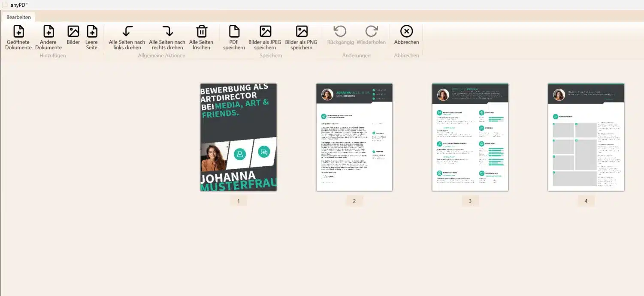Screen dimensions: 644x296
Task: Add pages from Andere Dokumente
Action: click(x=48, y=32)
